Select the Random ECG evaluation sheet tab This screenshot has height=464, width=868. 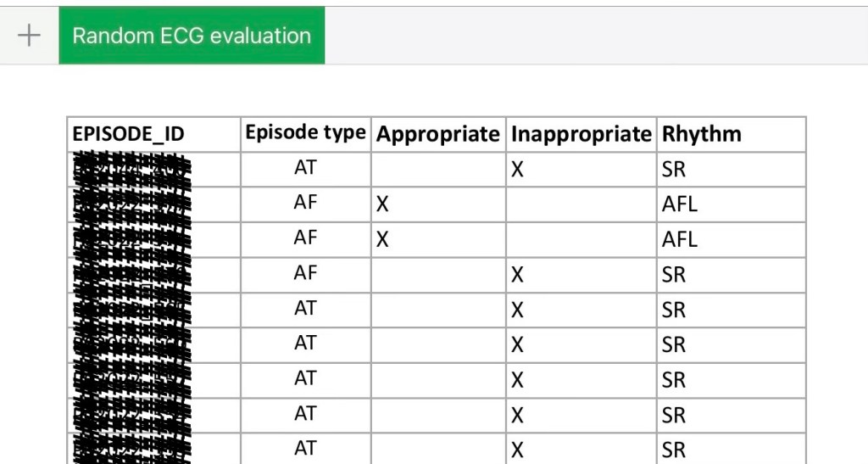[x=192, y=36]
